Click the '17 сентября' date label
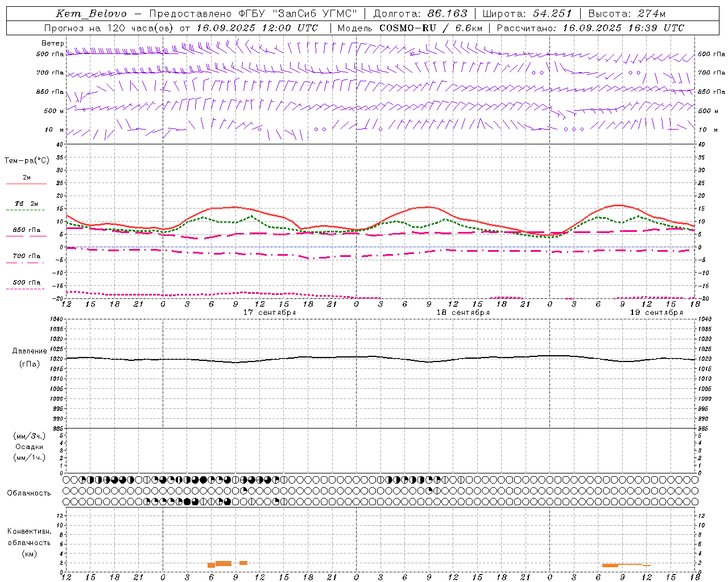This screenshot has height=582, width=728. point(270,313)
